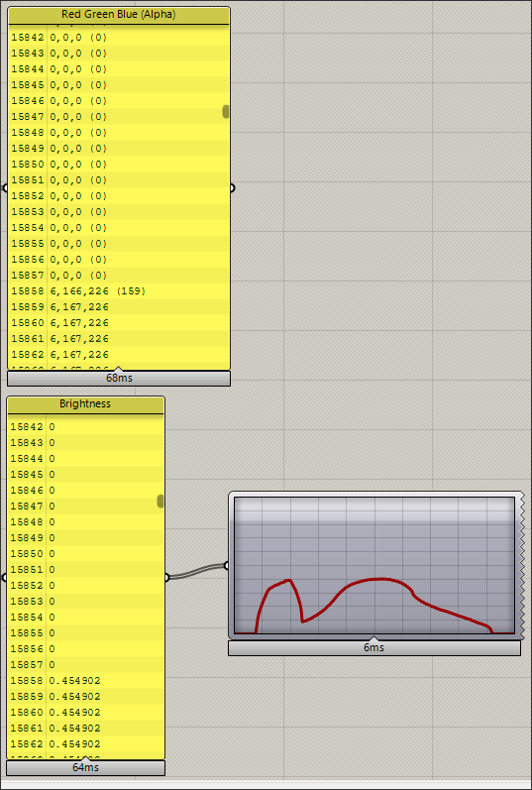Viewport: 532px width, 790px height.
Task: Click the 64ms profiler bar
Action: coord(85,768)
